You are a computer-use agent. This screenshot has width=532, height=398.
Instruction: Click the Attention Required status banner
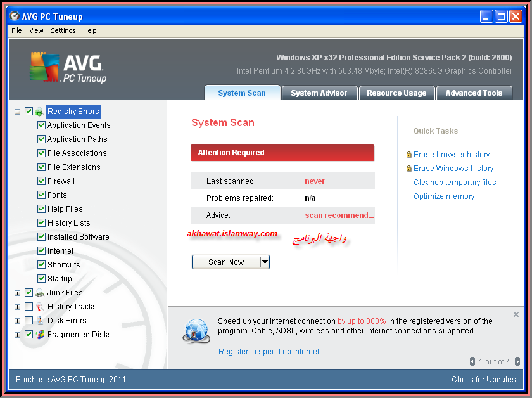point(282,153)
